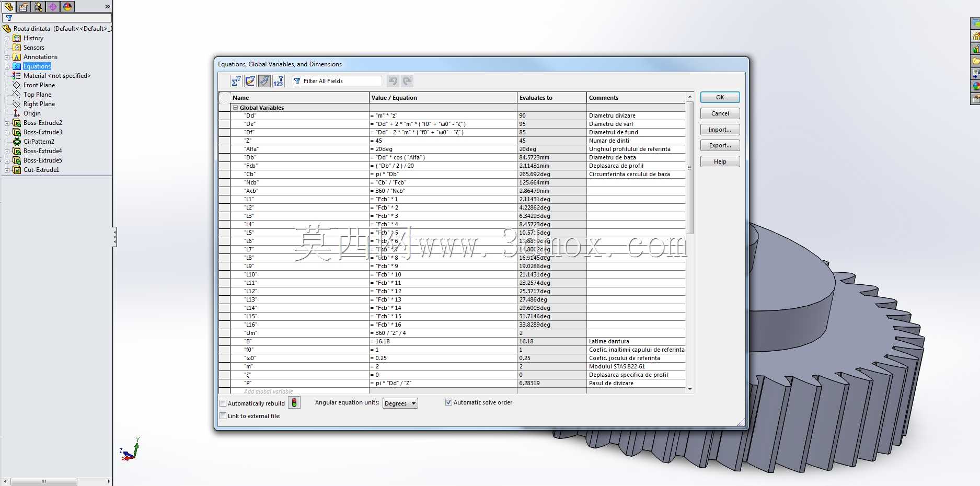Expand the Annotations node
Viewport: 980px width, 486px height.
pos(7,57)
